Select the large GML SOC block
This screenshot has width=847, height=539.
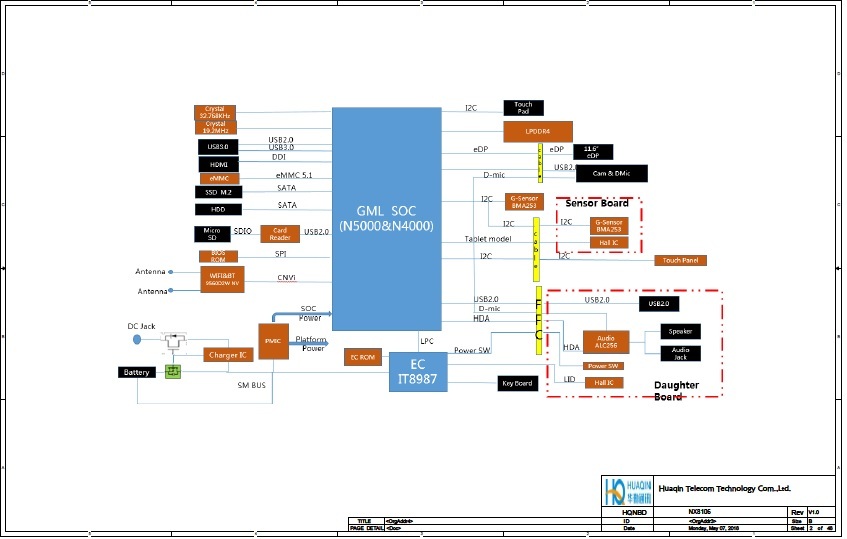(385, 218)
